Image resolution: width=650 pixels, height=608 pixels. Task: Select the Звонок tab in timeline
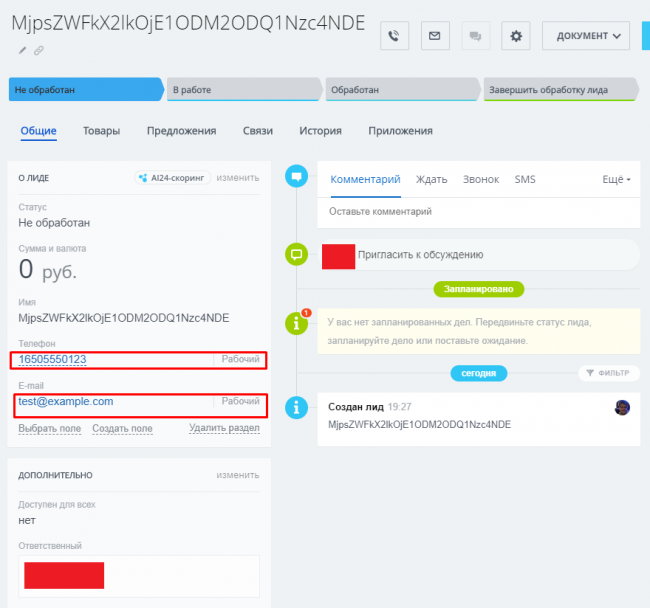(x=481, y=180)
